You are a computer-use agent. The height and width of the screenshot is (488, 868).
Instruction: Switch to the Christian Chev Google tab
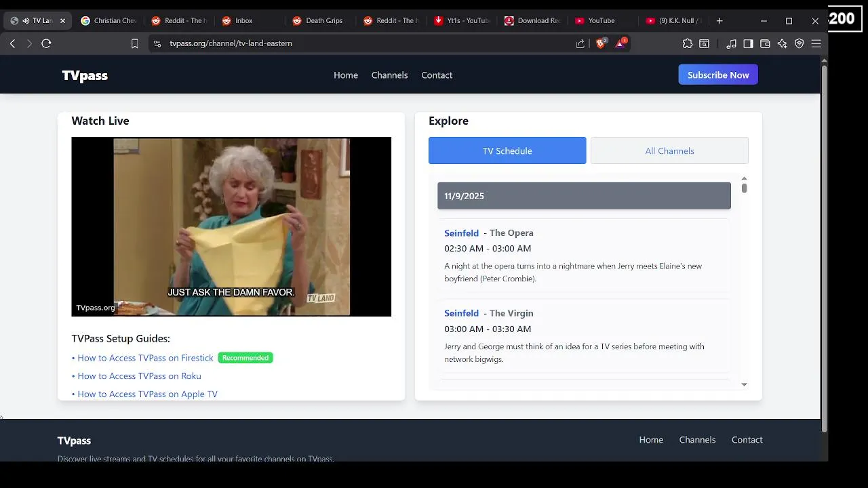108,21
